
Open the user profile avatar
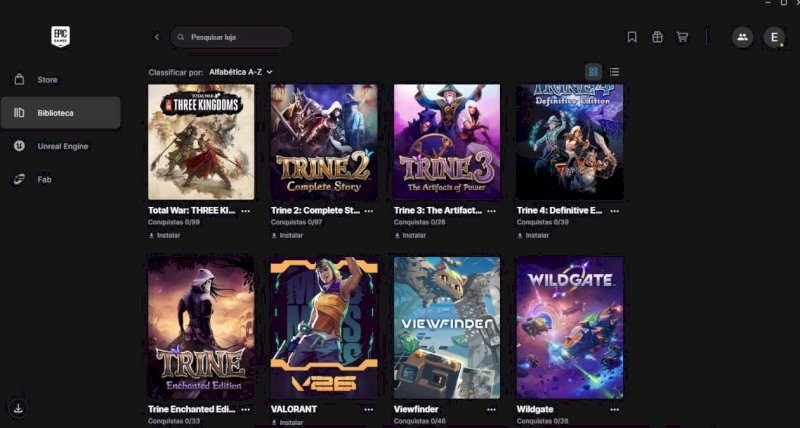coord(774,37)
